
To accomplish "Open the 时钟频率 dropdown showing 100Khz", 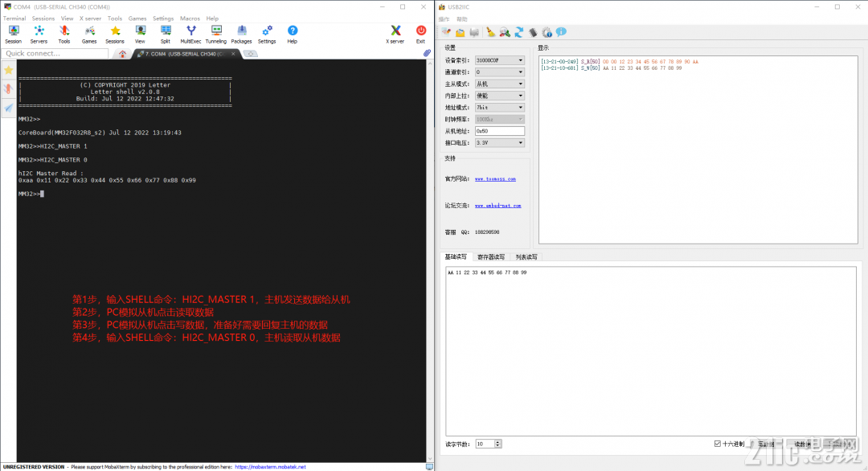I will click(499, 119).
